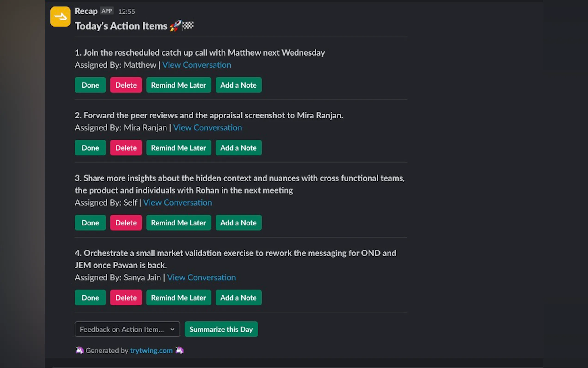This screenshot has width=588, height=368.
Task: Add a Note to Matthew call item
Action: click(238, 85)
